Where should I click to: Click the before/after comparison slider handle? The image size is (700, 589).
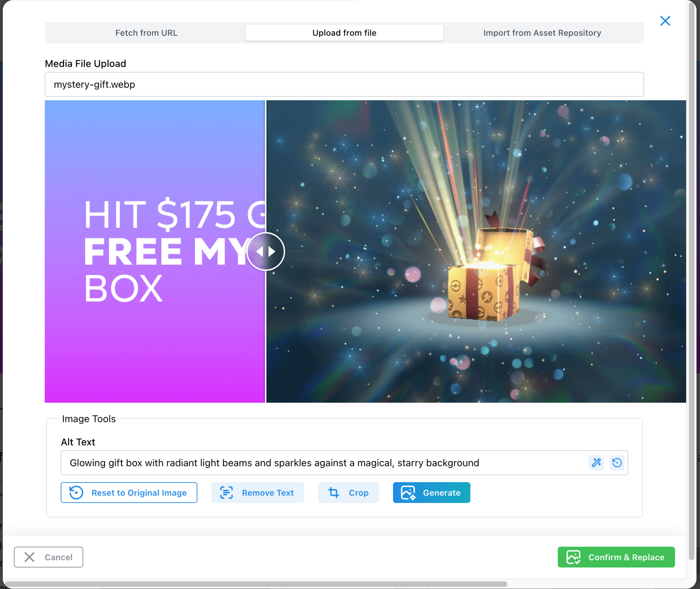tap(265, 251)
